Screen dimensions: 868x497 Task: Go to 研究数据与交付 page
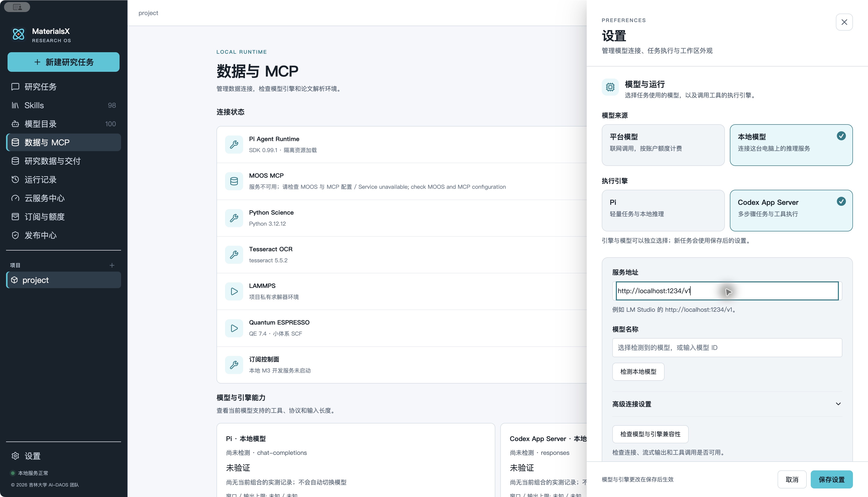tap(64, 161)
